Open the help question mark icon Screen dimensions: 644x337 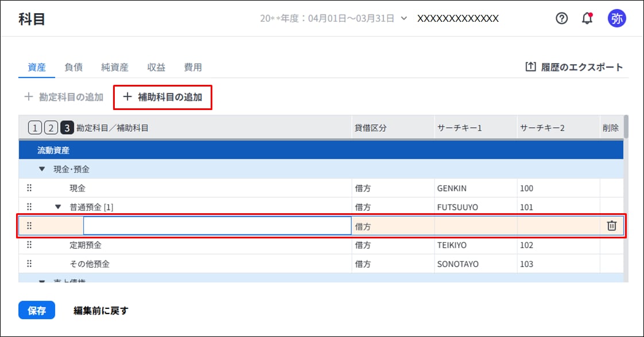[562, 18]
